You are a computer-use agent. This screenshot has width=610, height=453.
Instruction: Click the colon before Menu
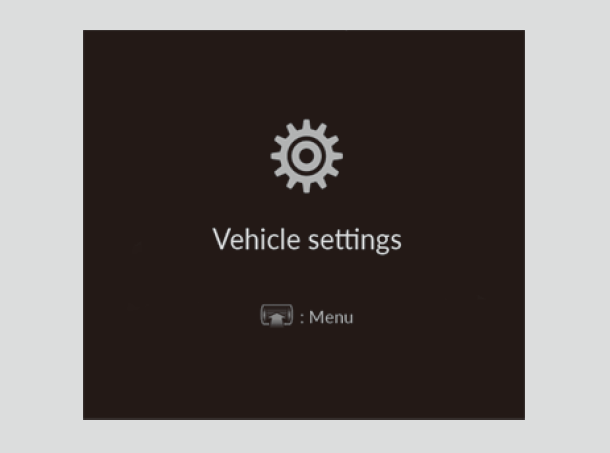(x=302, y=319)
